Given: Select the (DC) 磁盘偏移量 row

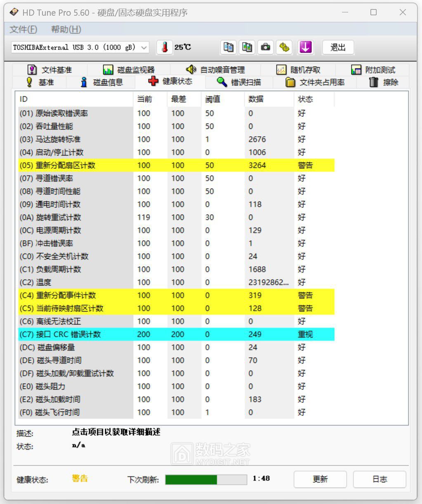Looking at the screenshot, I should click(176, 347).
